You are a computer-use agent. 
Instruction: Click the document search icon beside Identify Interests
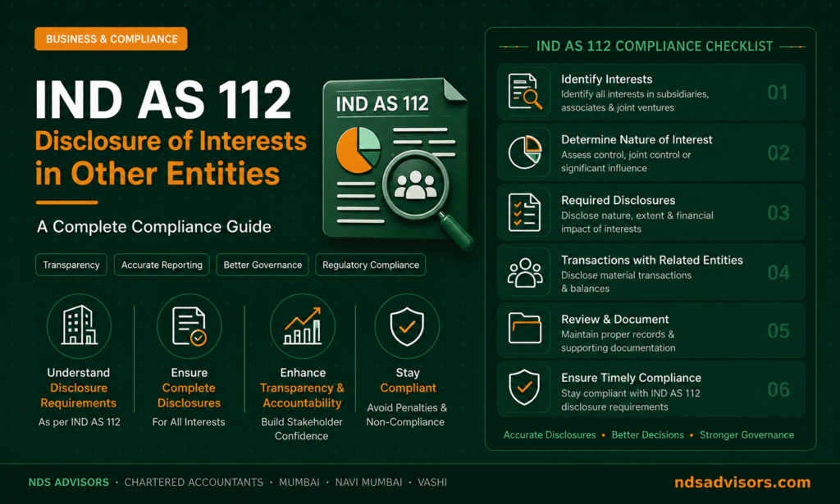tap(524, 92)
